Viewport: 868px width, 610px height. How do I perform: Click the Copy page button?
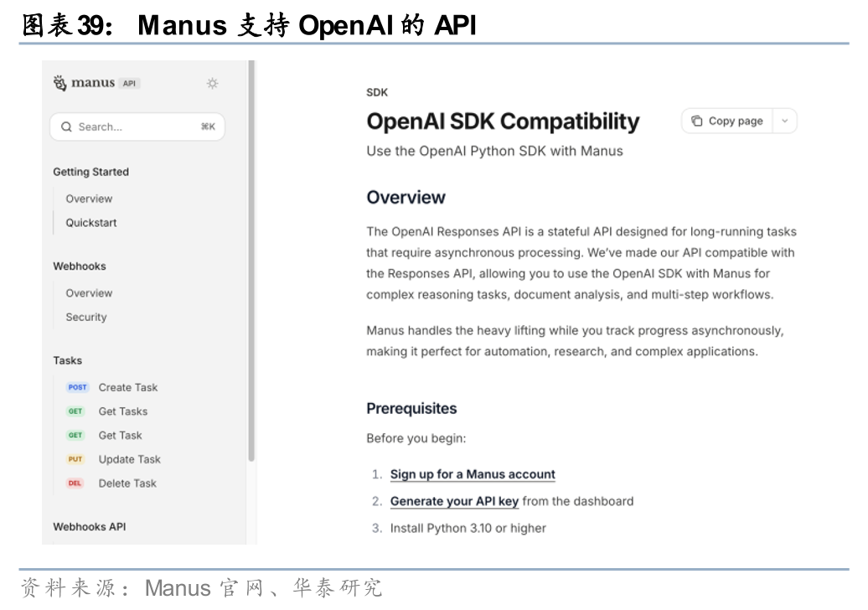pos(728,121)
